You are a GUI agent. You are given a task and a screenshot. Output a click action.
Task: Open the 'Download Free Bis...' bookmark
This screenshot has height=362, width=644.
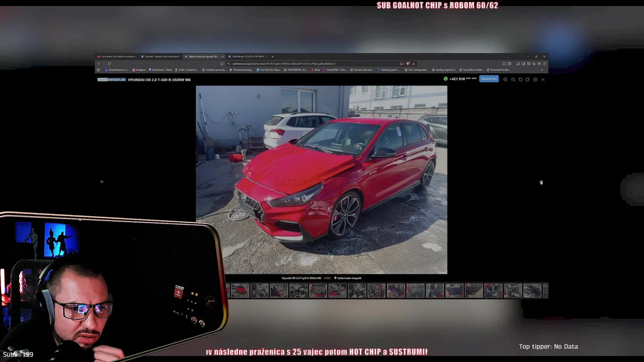498,70
